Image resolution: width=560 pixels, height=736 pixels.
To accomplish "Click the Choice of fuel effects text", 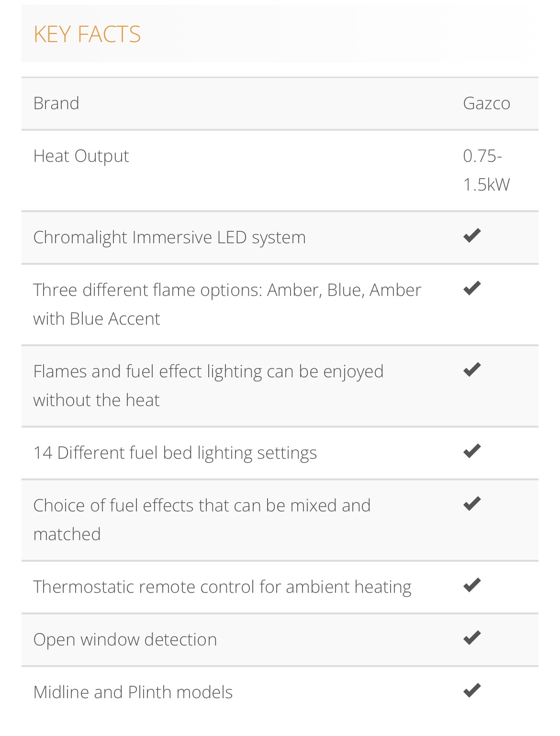I will [202, 520].
